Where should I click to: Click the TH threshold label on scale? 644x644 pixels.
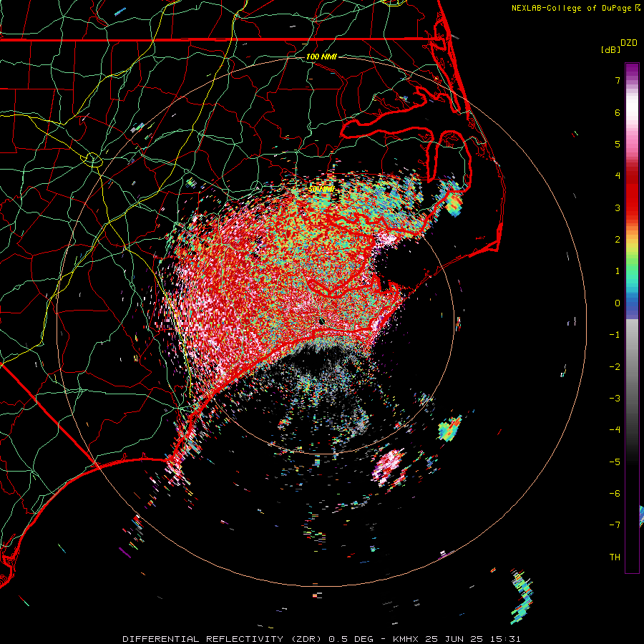click(x=615, y=557)
